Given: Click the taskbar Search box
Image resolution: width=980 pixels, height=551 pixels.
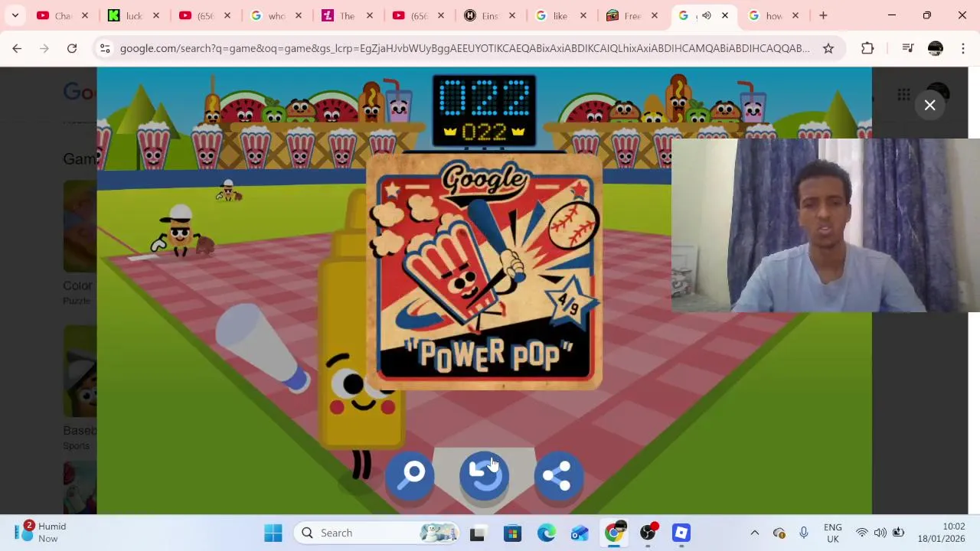Looking at the screenshot, I should (377, 533).
